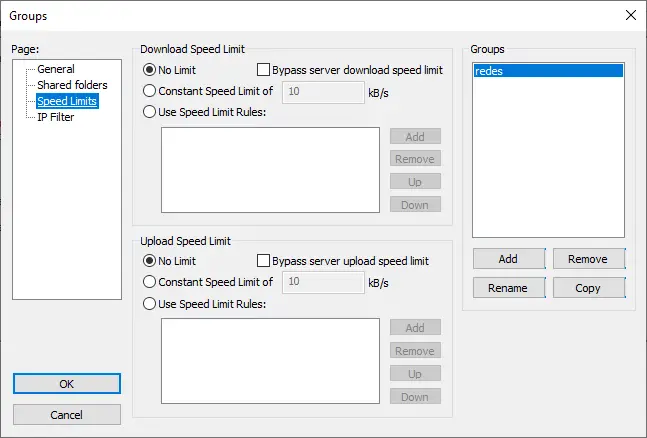Rename the selected group
647x438 pixels.
[508, 288]
